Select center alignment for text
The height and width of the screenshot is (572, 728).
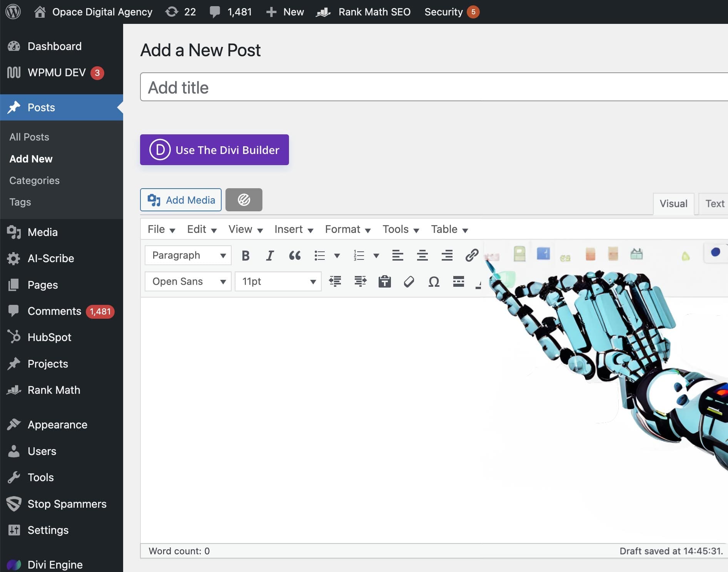(422, 255)
